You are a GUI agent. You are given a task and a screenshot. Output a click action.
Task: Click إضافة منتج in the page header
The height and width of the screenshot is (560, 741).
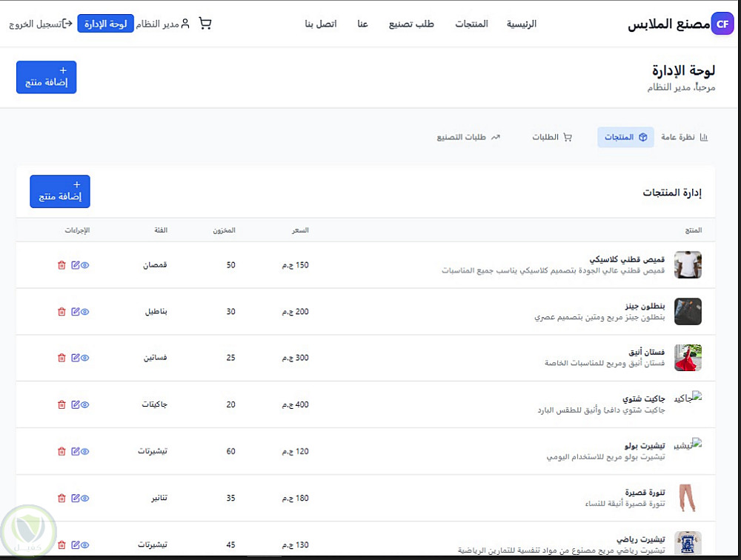46,77
